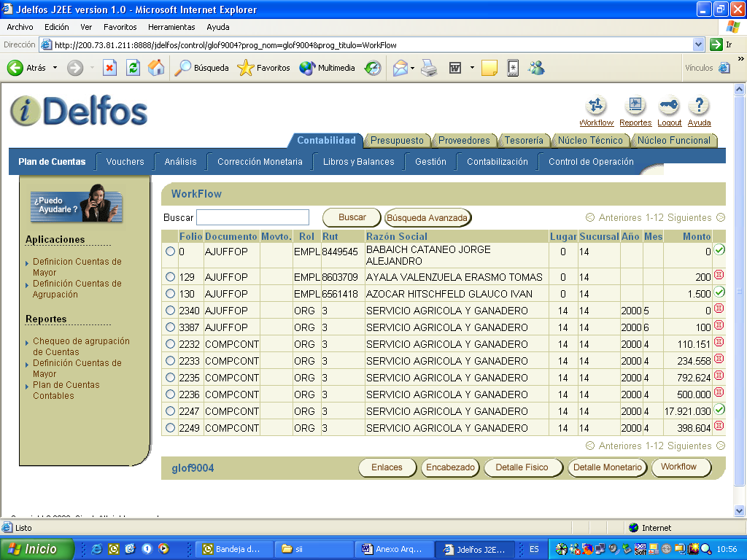Click the page scrollbar down arrow
Image resolution: width=747 pixels, height=560 pixels.
pyautogui.click(x=739, y=510)
